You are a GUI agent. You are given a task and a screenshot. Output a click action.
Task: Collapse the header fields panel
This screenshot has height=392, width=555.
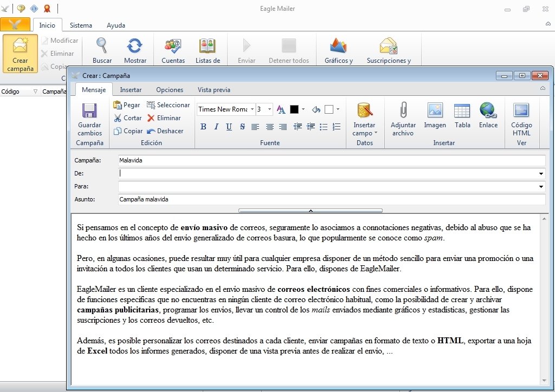311,211
